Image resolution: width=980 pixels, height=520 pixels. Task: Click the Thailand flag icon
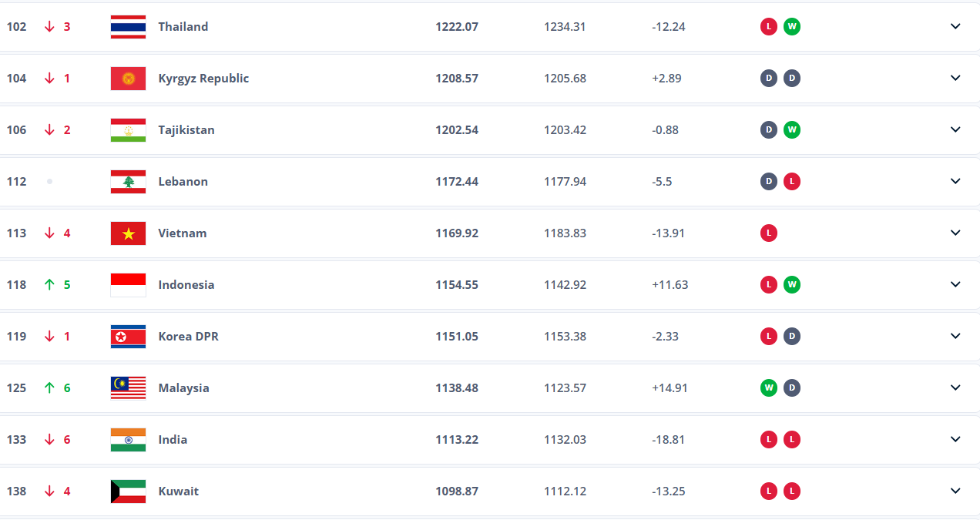click(x=128, y=27)
